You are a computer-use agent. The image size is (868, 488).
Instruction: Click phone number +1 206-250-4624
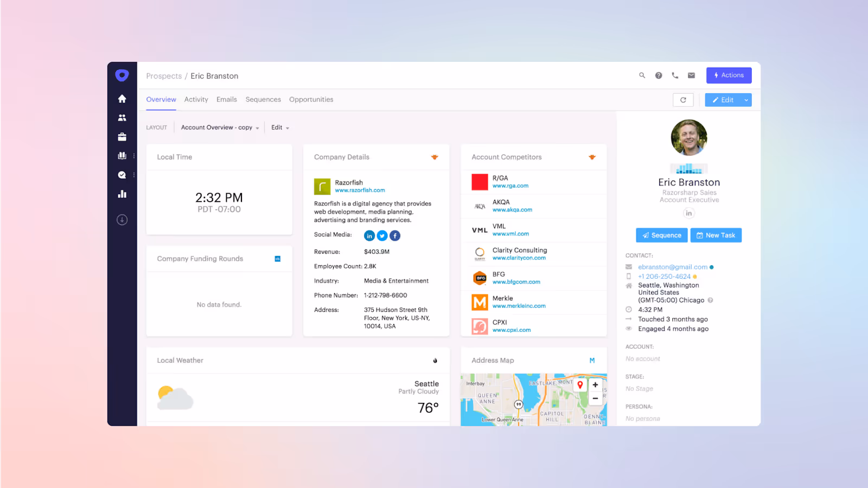coord(664,277)
